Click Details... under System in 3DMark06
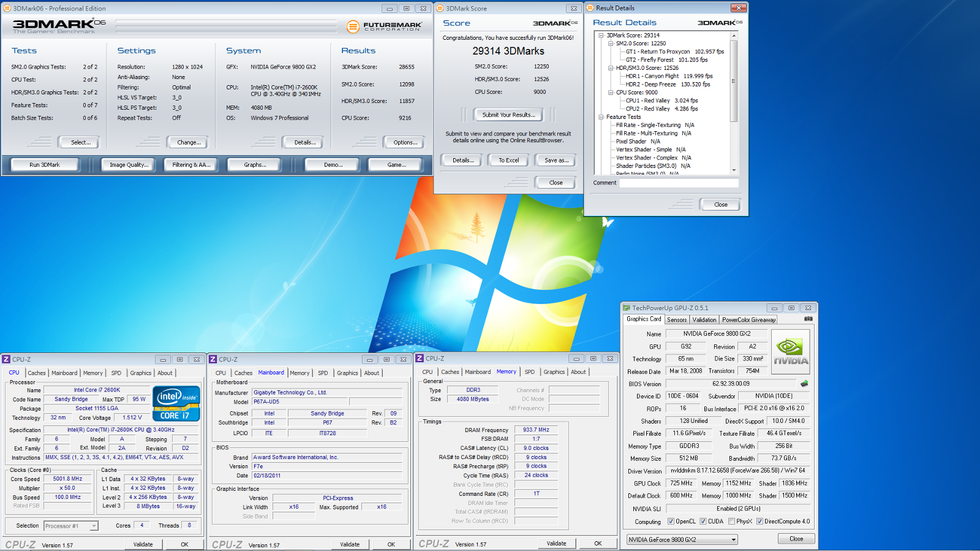Viewport: 980px width, 551px height. 305,142
